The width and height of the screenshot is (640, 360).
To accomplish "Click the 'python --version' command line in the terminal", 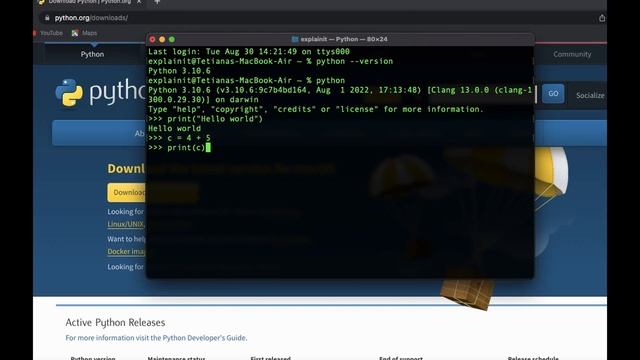I will [x=270, y=61].
